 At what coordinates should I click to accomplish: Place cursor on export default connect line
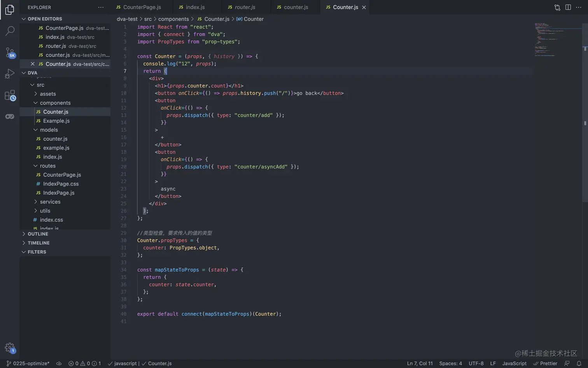tap(209, 314)
